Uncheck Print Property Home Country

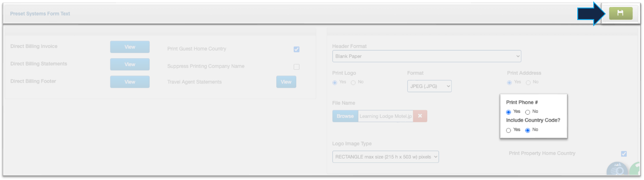tap(624, 154)
